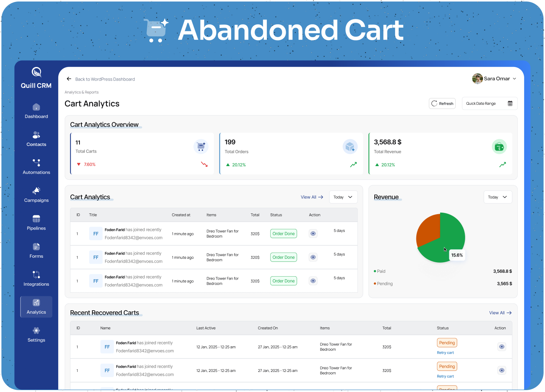This screenshot has width=545, height=392.
Task: Click eye icon in first Cart Analytics row
Action: [x=313, y=233]
